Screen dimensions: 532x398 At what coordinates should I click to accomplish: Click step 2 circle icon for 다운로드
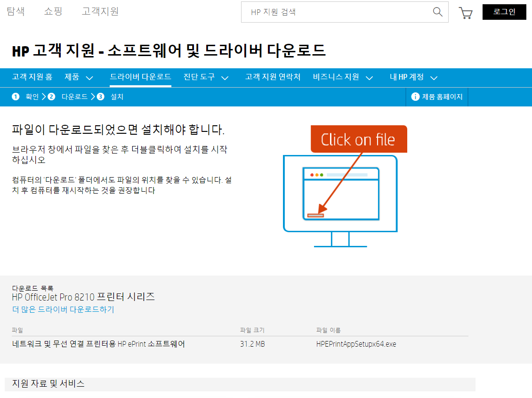(x=51, y=97)
